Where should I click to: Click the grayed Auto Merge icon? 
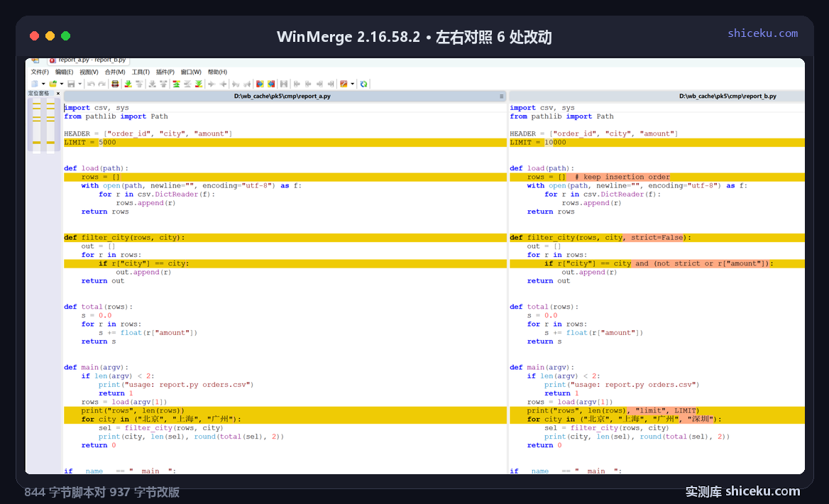pyautogui.click(x=283, y=84)
